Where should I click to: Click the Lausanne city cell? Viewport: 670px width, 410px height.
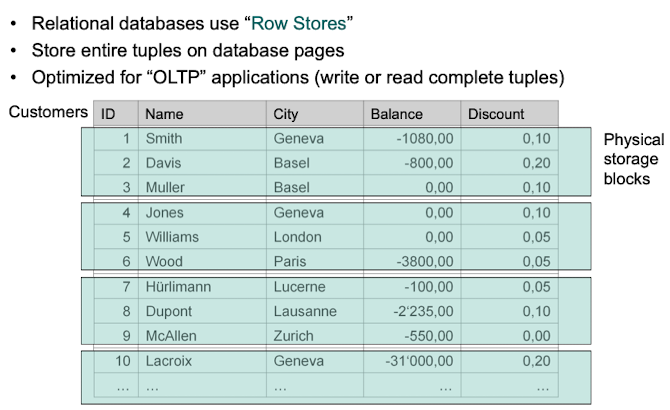point(304,311)
